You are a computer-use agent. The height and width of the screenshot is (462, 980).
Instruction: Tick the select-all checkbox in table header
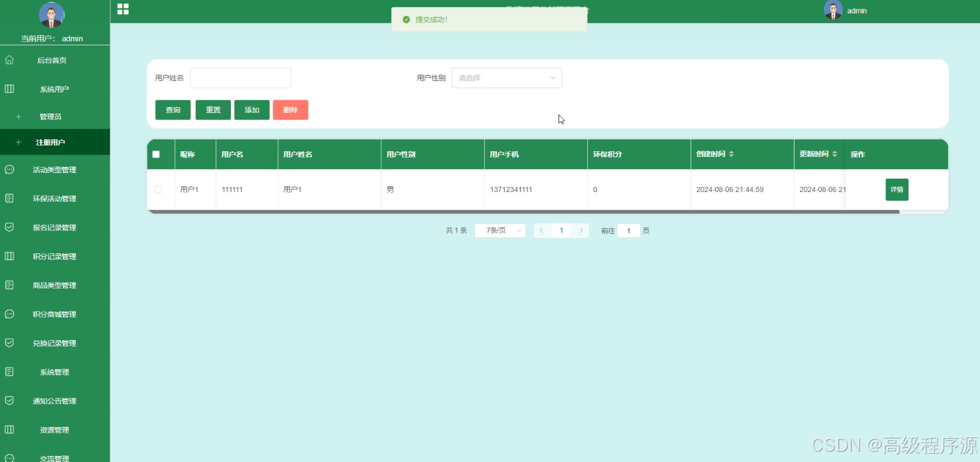(156, 154)
